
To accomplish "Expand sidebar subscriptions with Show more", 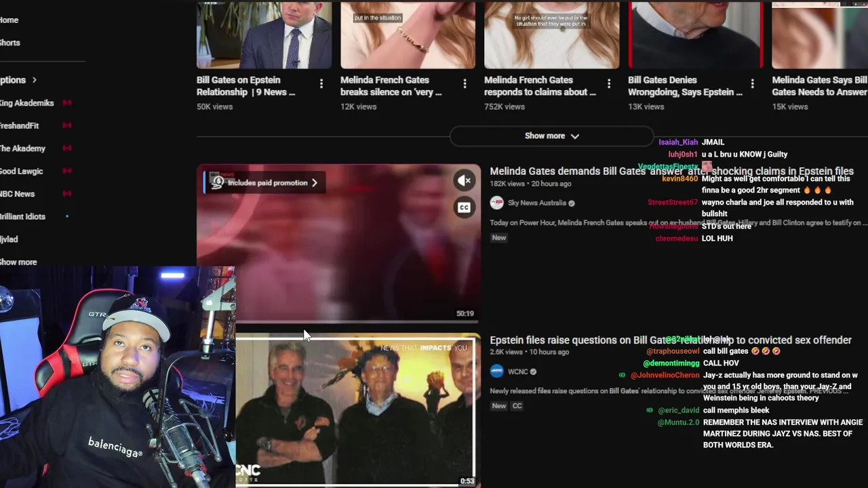I will click(18, 262).
